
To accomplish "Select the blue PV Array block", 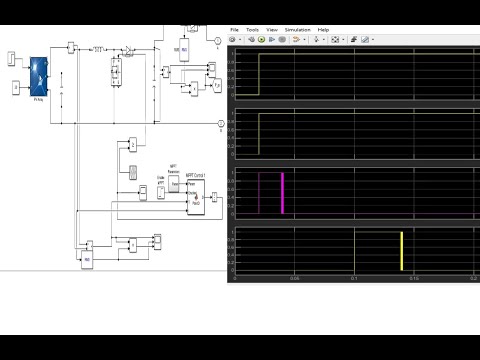I will [x=38, y=77].
